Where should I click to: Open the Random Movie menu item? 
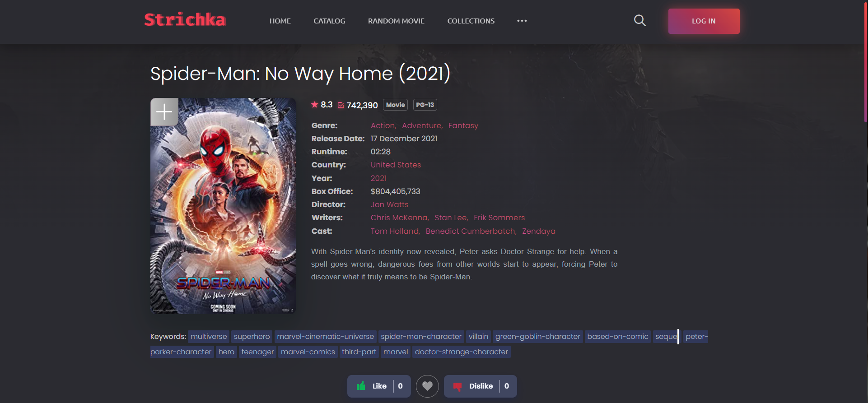point(396,21)
